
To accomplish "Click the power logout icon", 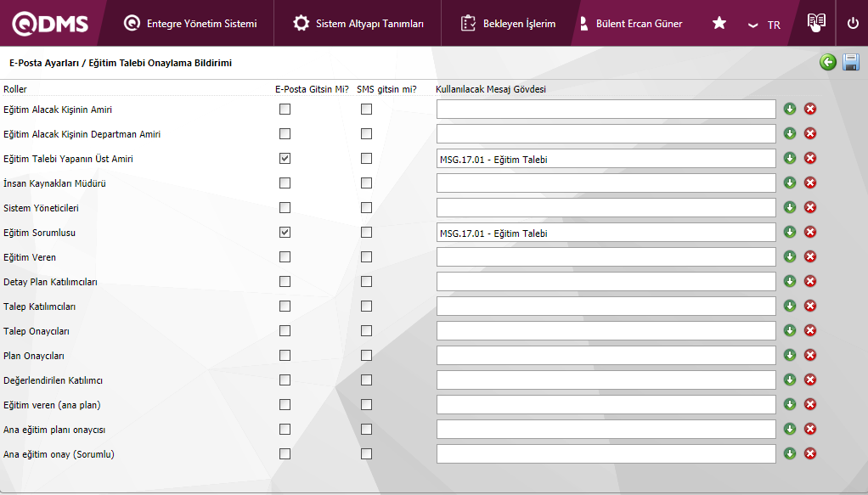I will (x=853, y=23).
